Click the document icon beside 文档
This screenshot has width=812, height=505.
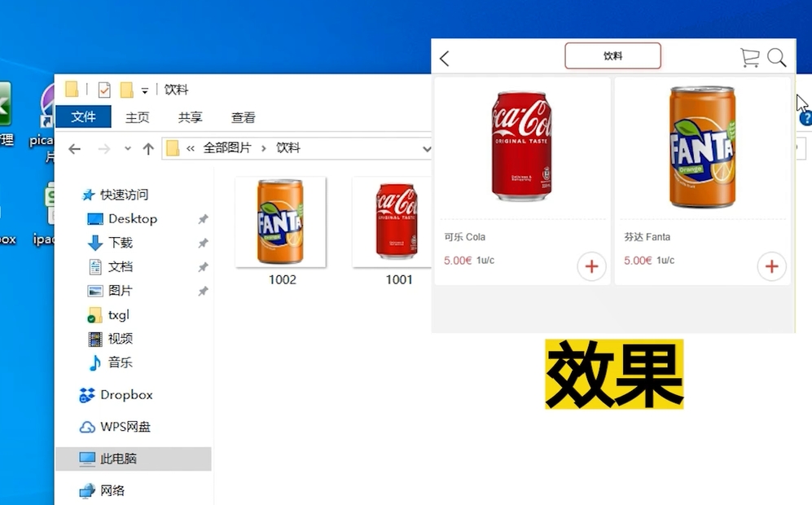pyautogui.click(x=95, y=267)
